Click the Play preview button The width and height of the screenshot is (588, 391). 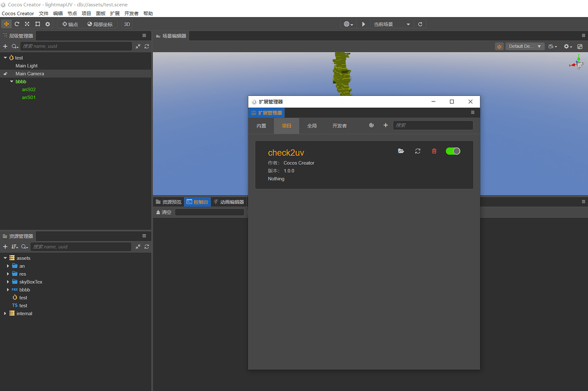tap(363, 24)
